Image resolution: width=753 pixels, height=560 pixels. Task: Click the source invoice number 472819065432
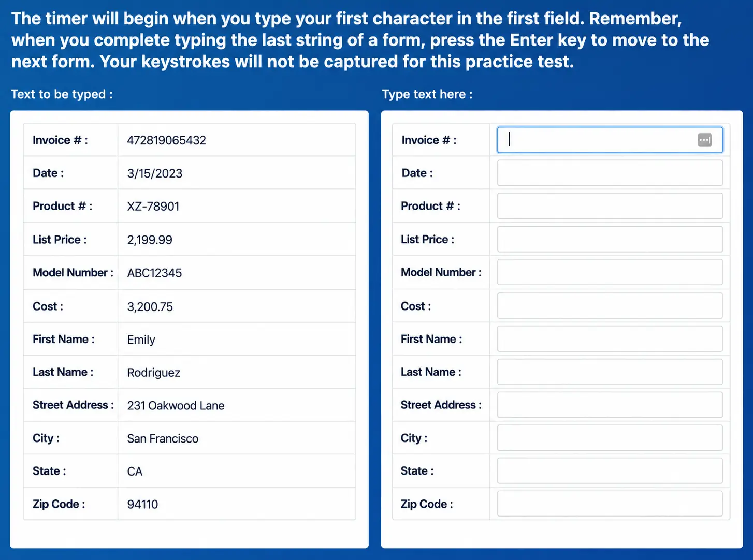[167, 140]
